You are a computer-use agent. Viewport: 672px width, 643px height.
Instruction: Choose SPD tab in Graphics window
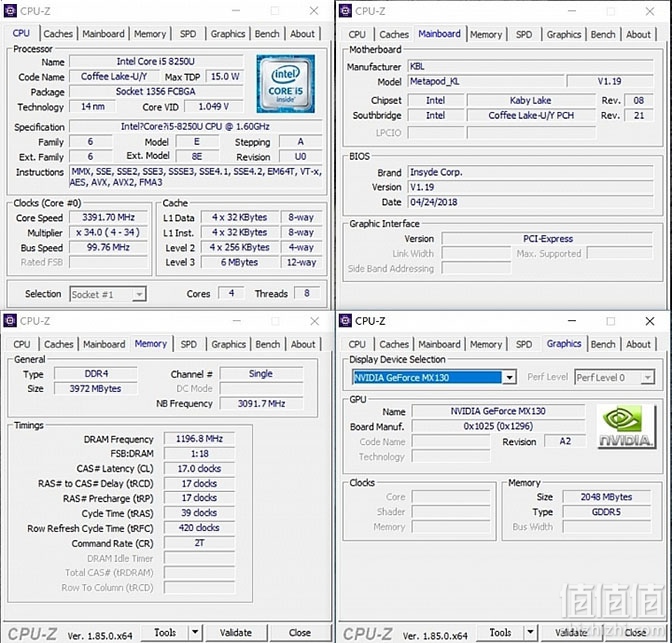[524, 344]
